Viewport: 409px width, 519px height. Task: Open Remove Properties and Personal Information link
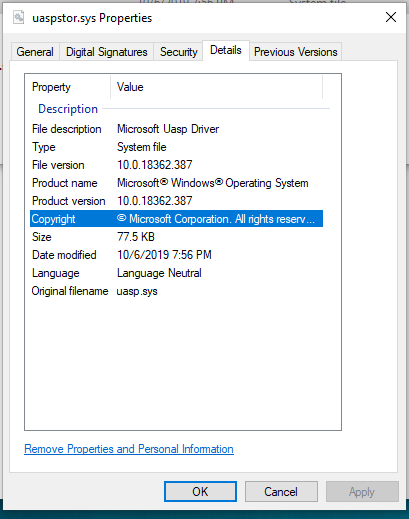coord(129,449)
